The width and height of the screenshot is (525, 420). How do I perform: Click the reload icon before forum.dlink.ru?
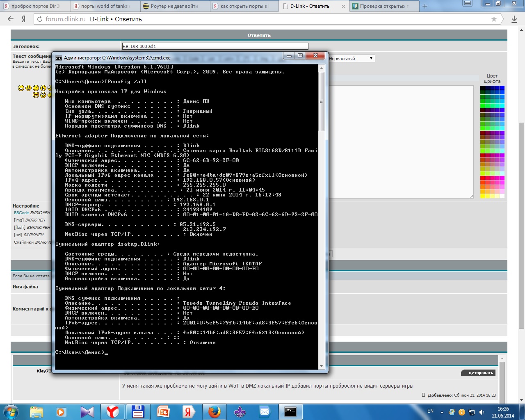point(39,19)
